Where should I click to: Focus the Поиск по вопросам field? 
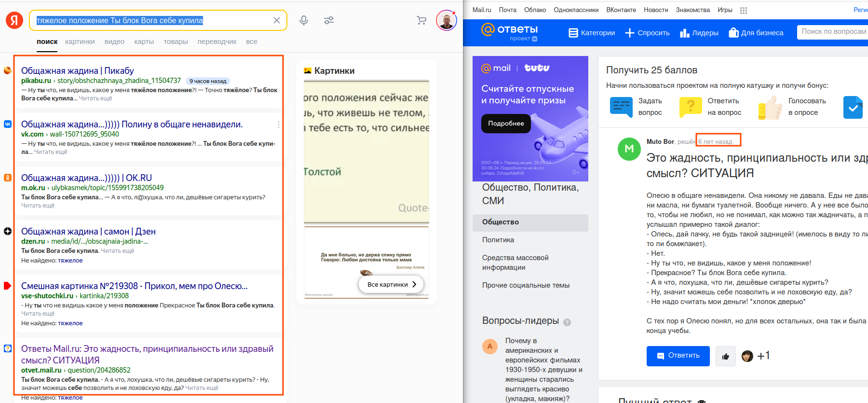833,32
